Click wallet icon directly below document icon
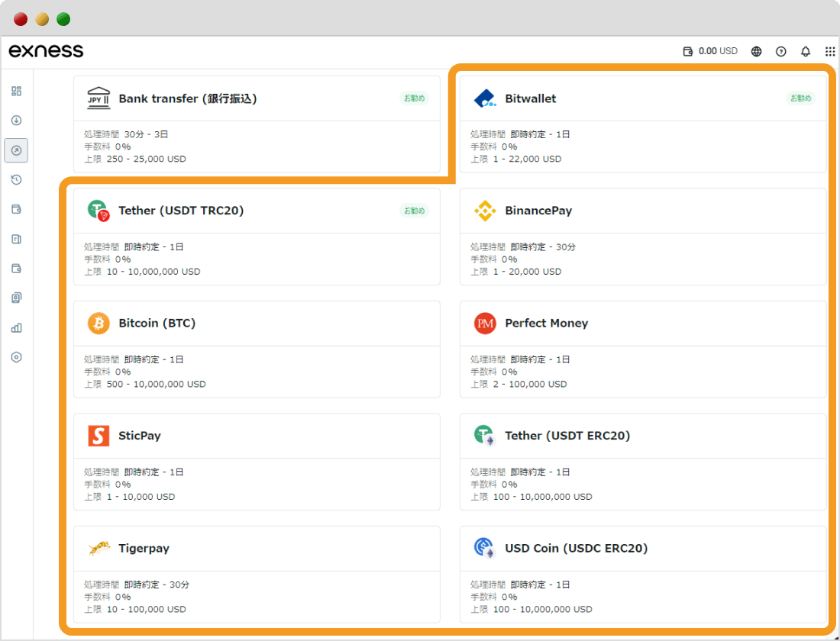 click(17, 269)
